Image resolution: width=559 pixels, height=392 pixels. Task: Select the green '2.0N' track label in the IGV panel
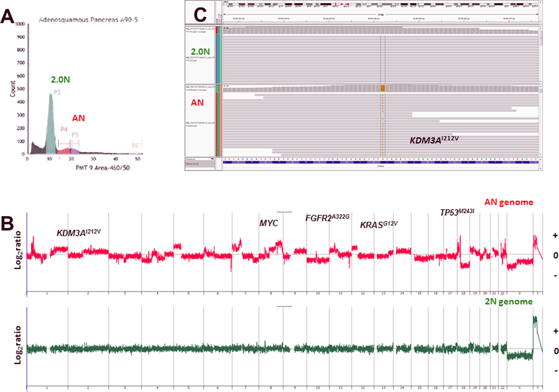200,52
